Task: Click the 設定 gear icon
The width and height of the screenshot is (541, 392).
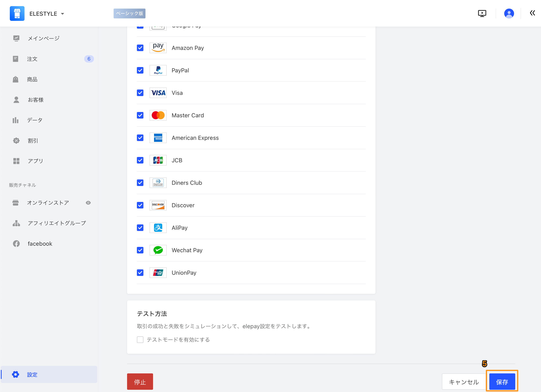Action: (16, 374)
